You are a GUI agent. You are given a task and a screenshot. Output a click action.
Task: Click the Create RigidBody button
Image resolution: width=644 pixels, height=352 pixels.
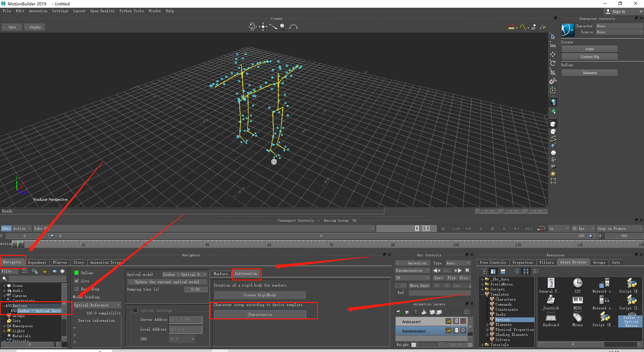click(260, 295)
